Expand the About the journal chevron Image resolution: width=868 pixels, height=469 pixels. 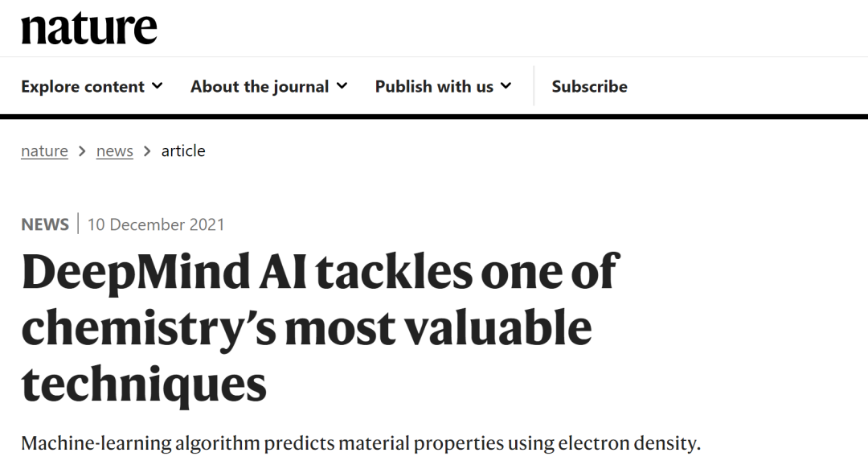pyautogui.click(x=342, y=86)
